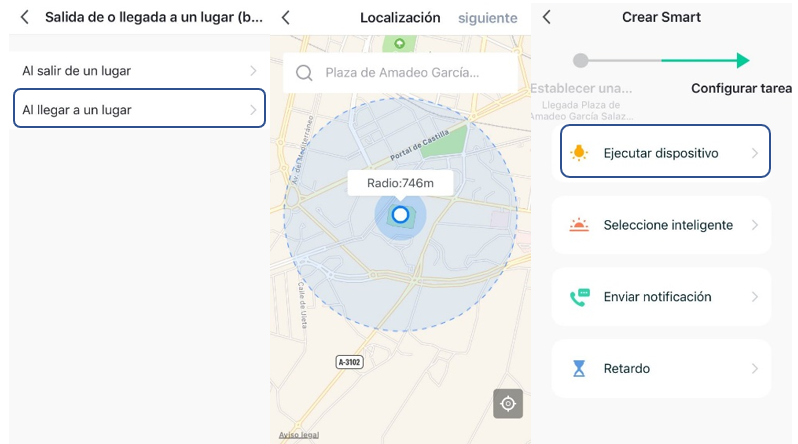
Task: Choose Al salir de un lugar
Action: pos(77,71)
